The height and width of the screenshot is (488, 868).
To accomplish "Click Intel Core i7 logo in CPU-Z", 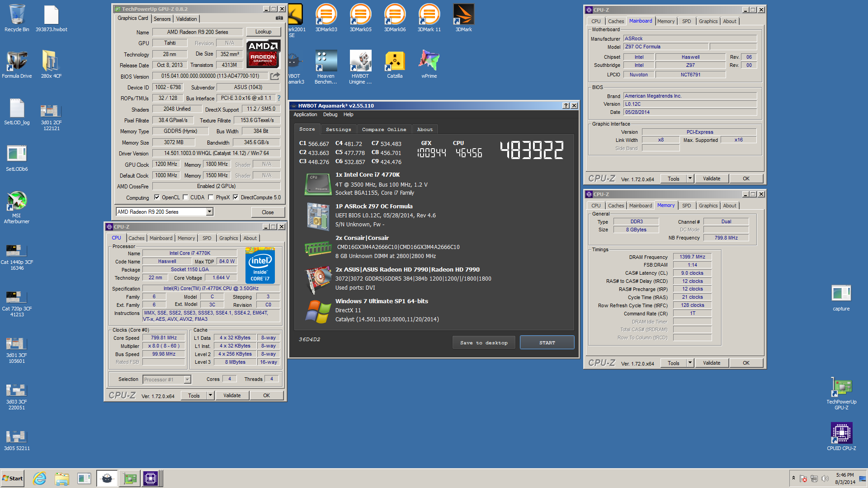I will (x=260, y=265).
